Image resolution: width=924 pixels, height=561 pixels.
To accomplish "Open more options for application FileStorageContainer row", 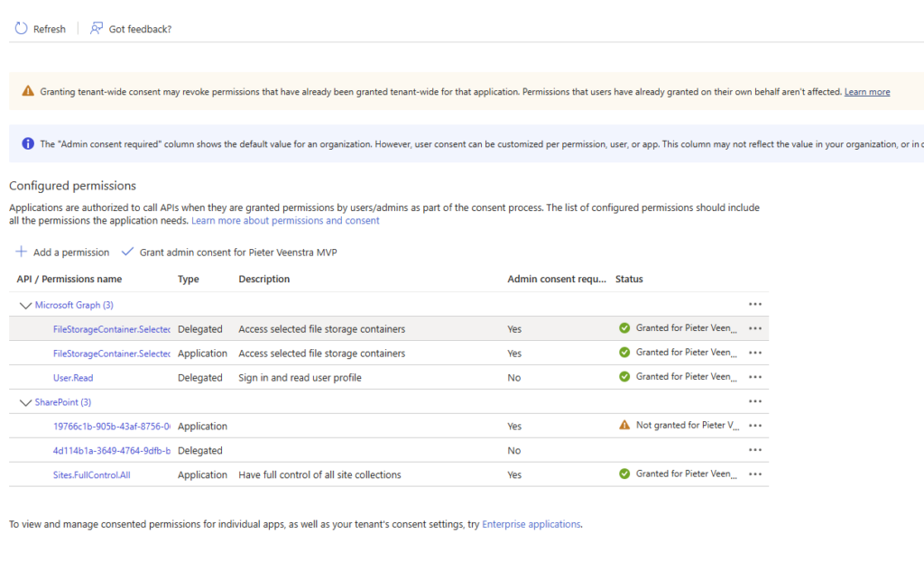I will (755, 353).
